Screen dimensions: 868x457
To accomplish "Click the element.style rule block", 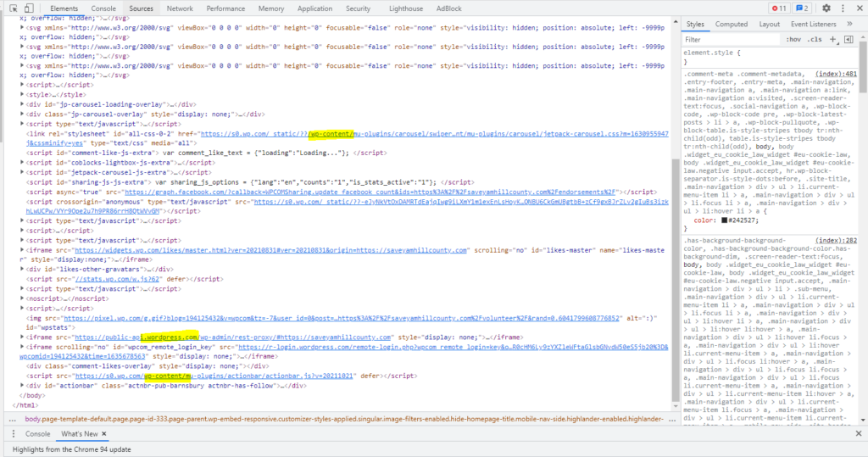I will pyautogui.click(x=770, y=57).
